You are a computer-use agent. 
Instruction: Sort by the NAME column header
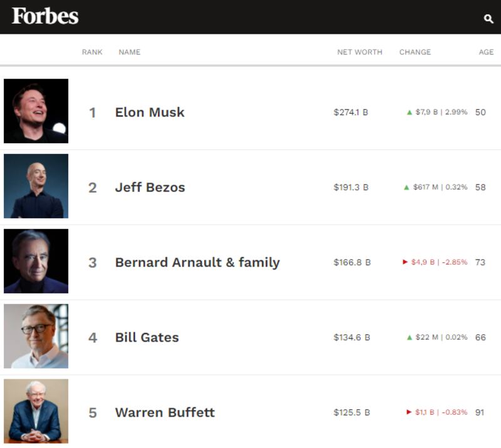pyautogui.click(x=130, y=52)
